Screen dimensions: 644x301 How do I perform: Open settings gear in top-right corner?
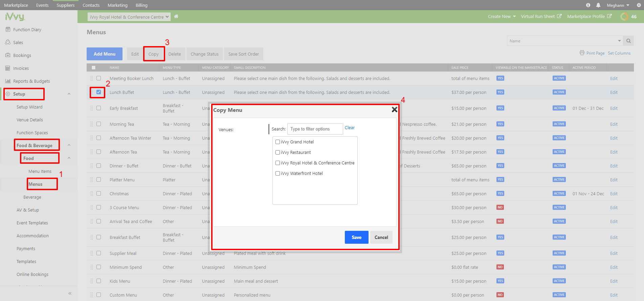point(639,5)
